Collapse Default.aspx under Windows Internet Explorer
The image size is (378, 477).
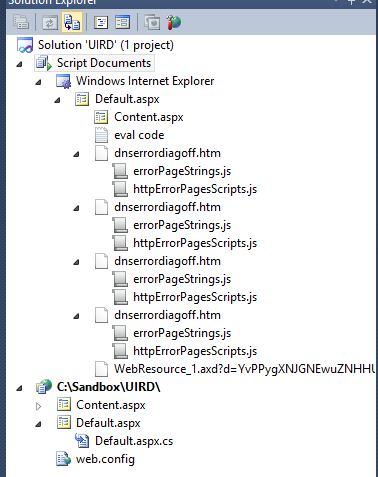point(58,100)
